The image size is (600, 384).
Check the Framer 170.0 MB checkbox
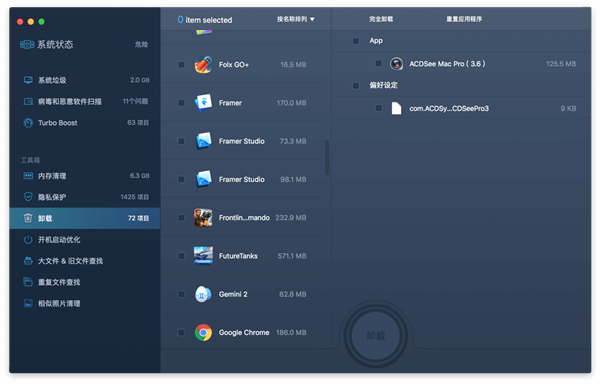[x=181, y=103]
